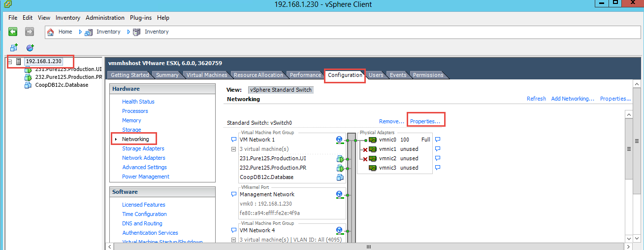Click the powered-on VM icon for 232.Pure125.Production.PR port
This screenshot has width=644, height=250.
coord(340,168)
